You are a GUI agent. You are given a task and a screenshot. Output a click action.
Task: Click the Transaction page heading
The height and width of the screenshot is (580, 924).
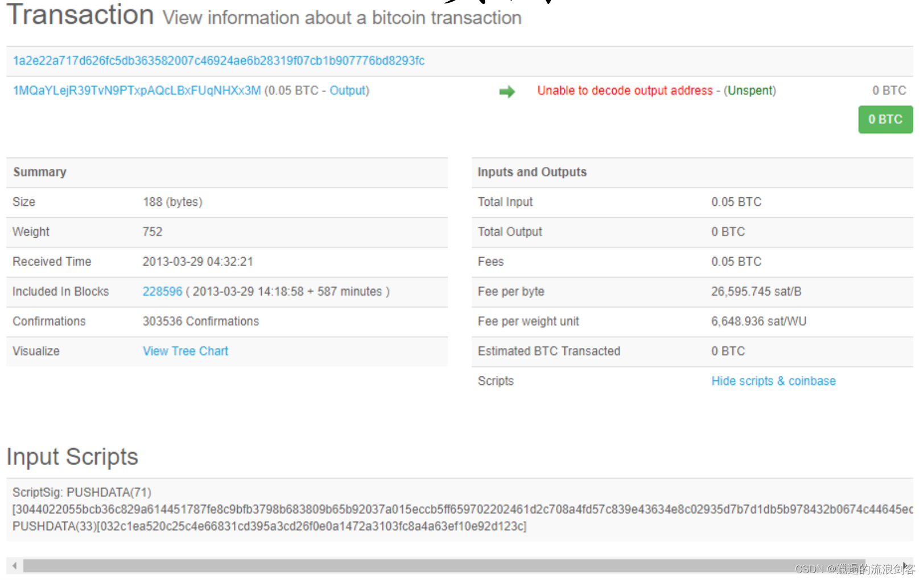coord(80,15)
